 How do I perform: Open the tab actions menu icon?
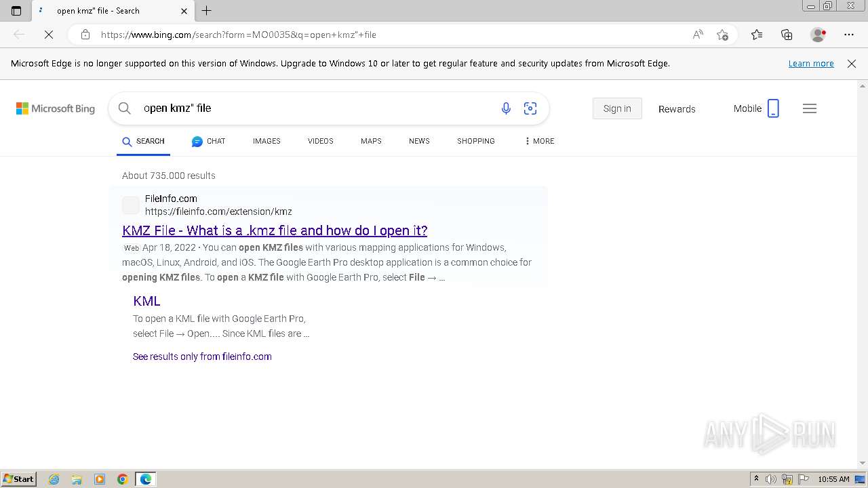click(16, 10)
